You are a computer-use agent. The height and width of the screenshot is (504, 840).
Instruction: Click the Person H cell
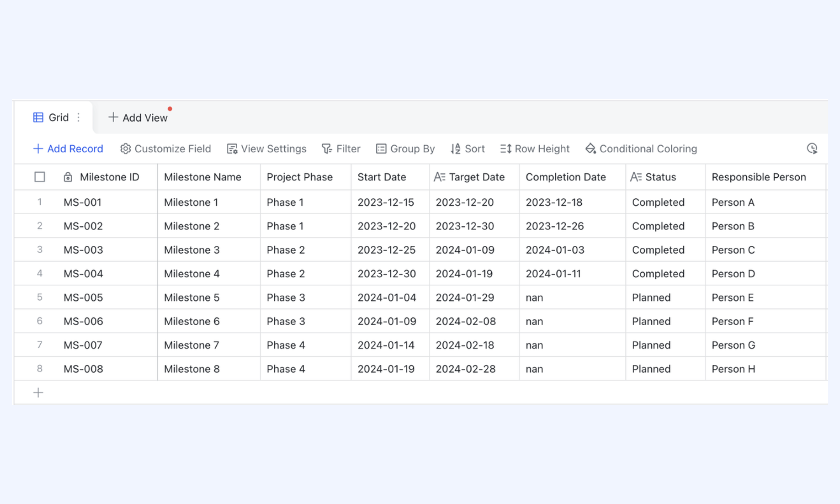coord(766,369)
